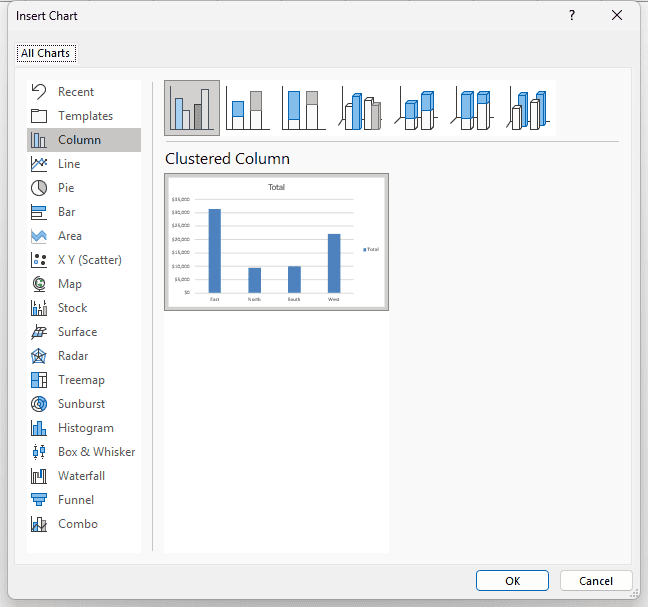Click the All Charts tab

tap(46, 53)
